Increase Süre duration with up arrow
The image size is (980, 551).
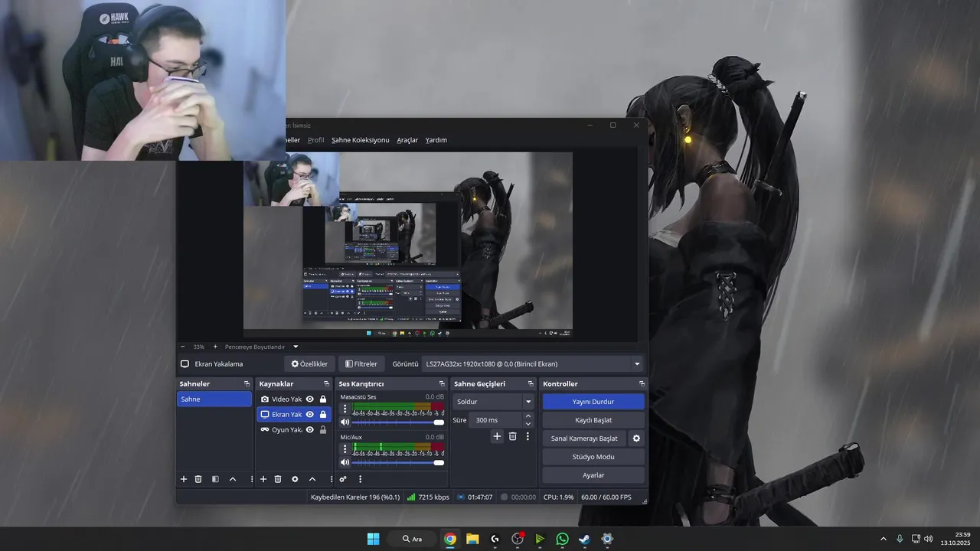coord(528,416)
